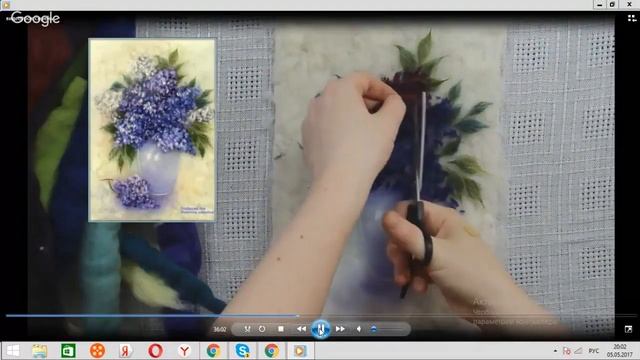The image size is (640, 360).
Task: Switch to second Chrome taskbar window
Action: pyautogui.click(x=272, y=351)
